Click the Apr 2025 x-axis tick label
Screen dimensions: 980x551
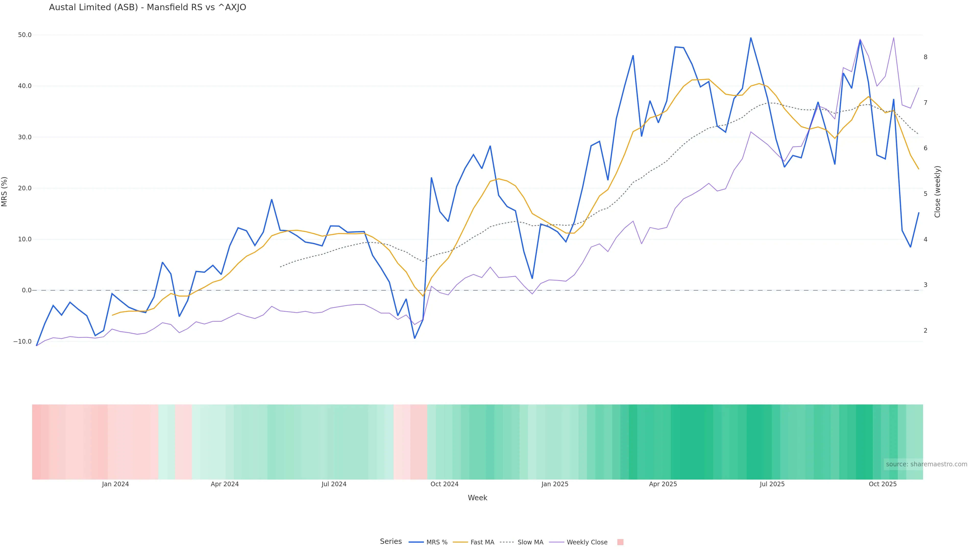click(x=663, y=484)
